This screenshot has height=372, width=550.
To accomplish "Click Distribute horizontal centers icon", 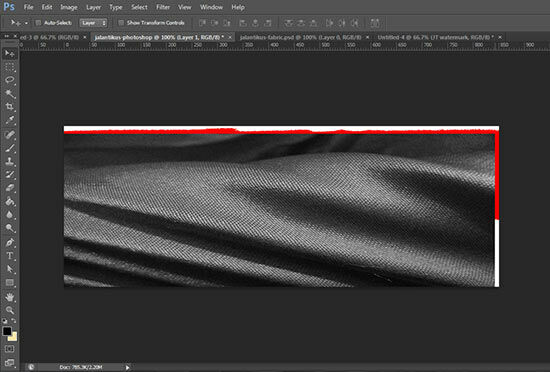I will pos(342,23).
